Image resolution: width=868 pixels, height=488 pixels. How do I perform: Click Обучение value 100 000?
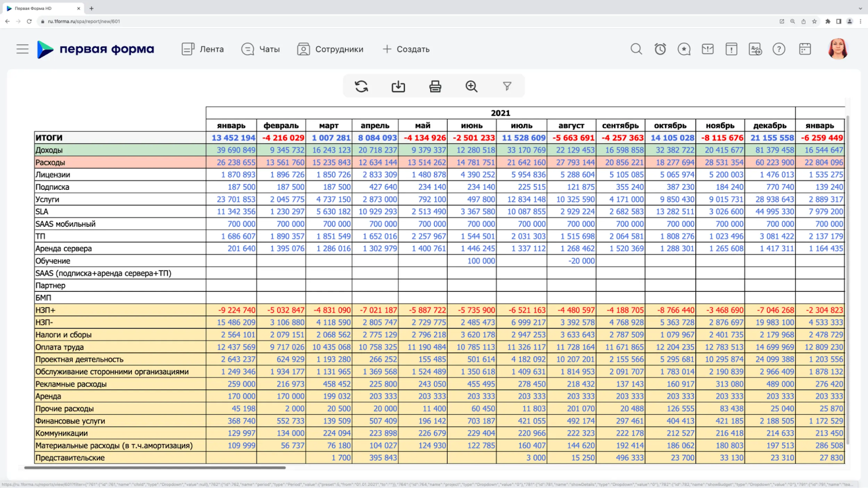481,261
